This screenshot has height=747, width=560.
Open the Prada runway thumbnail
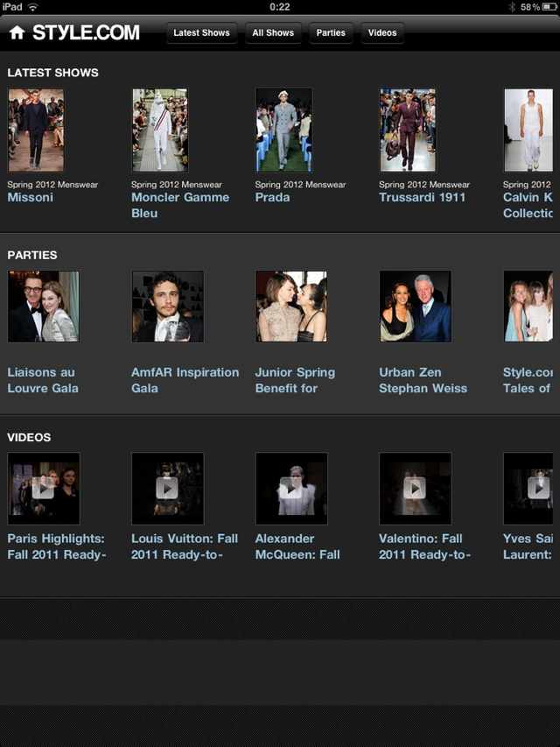pos(283,130)
